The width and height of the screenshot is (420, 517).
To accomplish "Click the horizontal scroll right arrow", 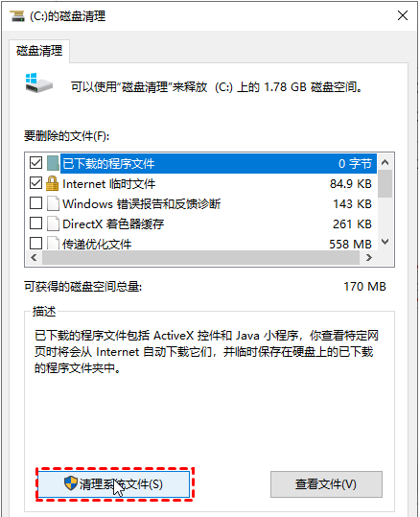I will tap(369, 257).
